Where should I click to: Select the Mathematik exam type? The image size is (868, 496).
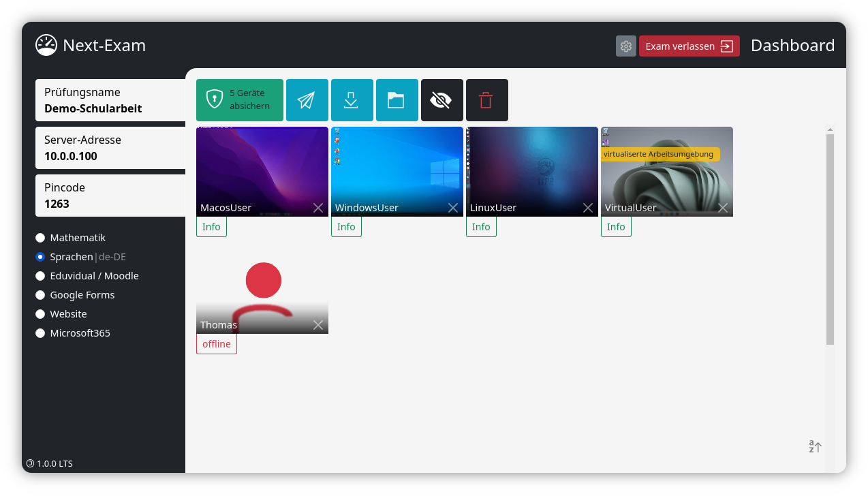(40, 238)
